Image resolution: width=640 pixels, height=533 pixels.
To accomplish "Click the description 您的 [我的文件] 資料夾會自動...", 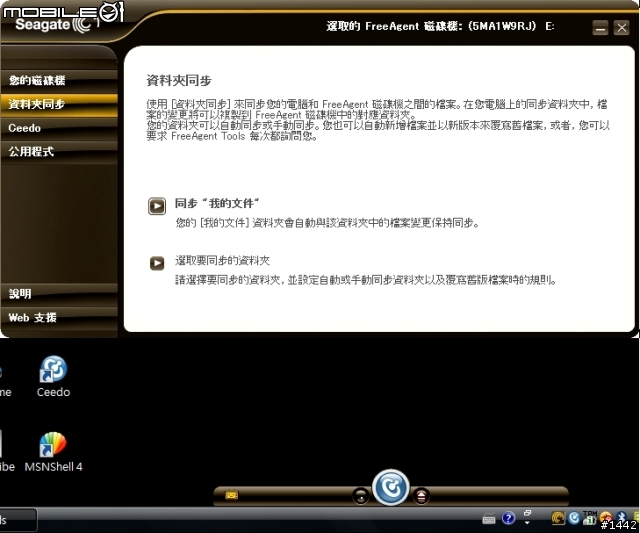I will point(327,223).
